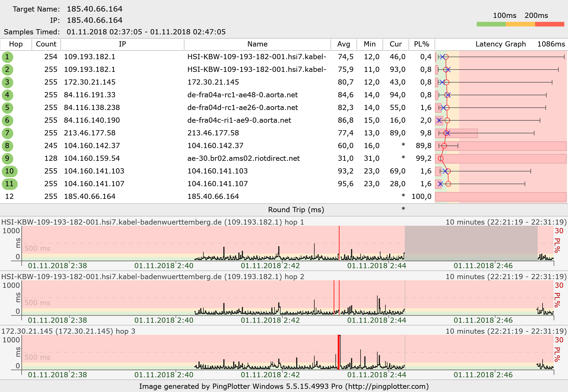This screenshot has height=392, width=568.
Task: Click the Target Name value 185.40.66.164
Action: pyautogui.click(x=95, y=9)
